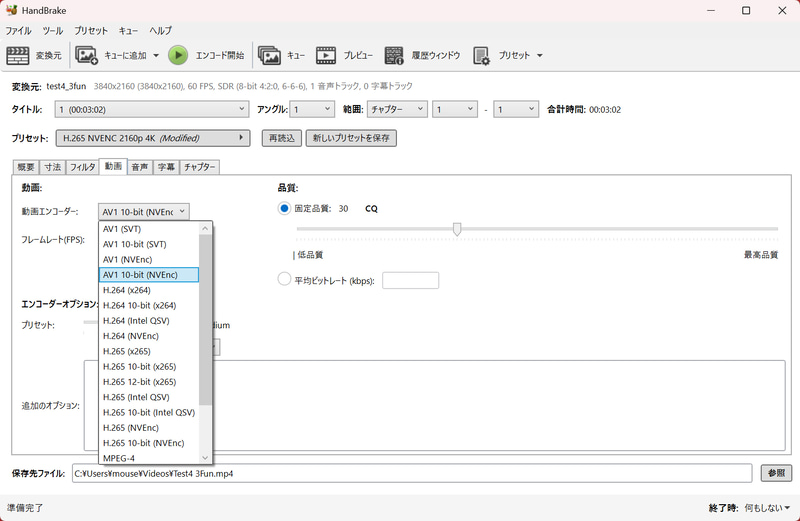Select AV1 (SVT) encoder option
Image resolution: width=800 pixels, height=521 pixels.
(148, 229)
